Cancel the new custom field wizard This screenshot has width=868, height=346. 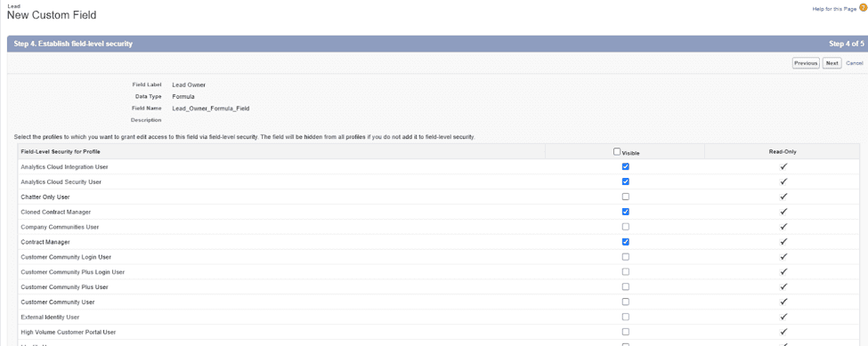click(x=854, y=63)
